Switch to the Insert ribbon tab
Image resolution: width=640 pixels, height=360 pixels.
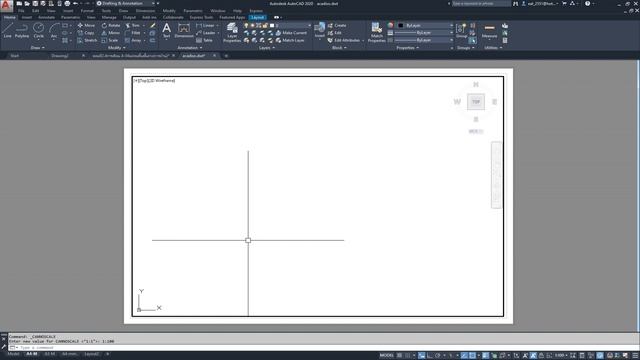[27, 18]
